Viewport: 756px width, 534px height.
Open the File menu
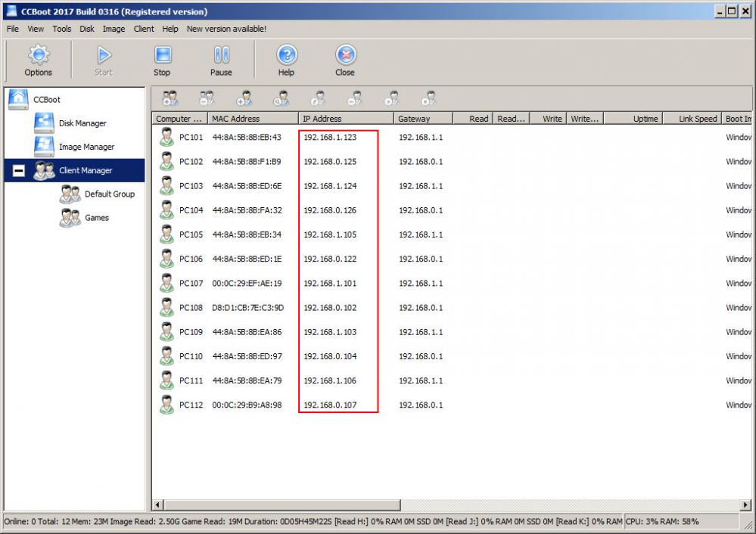(13, 29)
